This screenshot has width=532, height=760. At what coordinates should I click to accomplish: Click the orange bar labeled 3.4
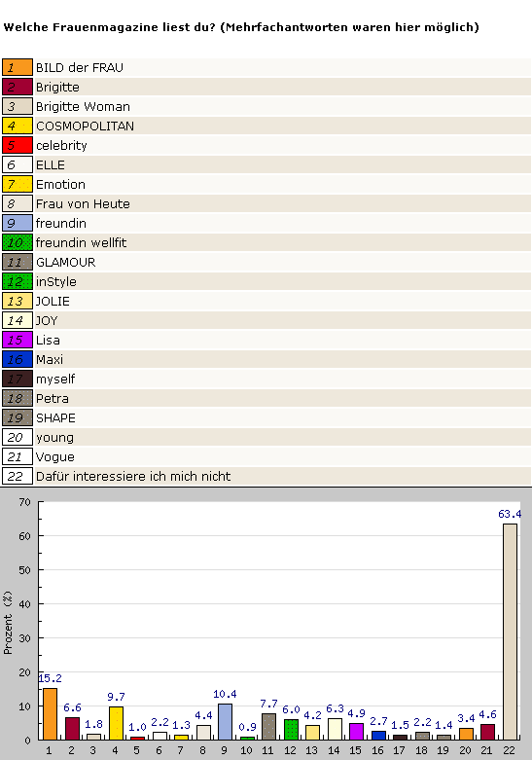[x=466, y=734]
